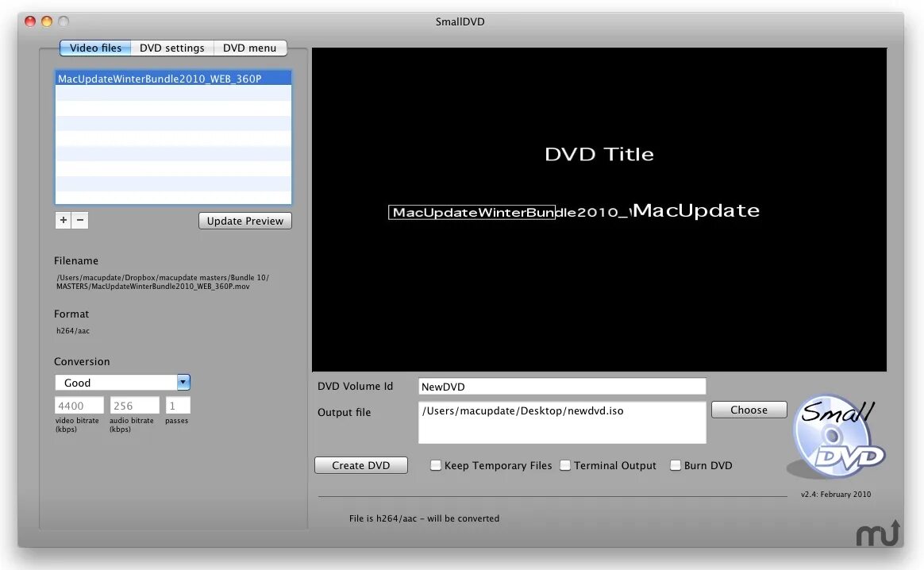Click the MacUpdate text in preview
Image resolution: width=924 pixels, height=570 pixels.
[x=696, y=210]
